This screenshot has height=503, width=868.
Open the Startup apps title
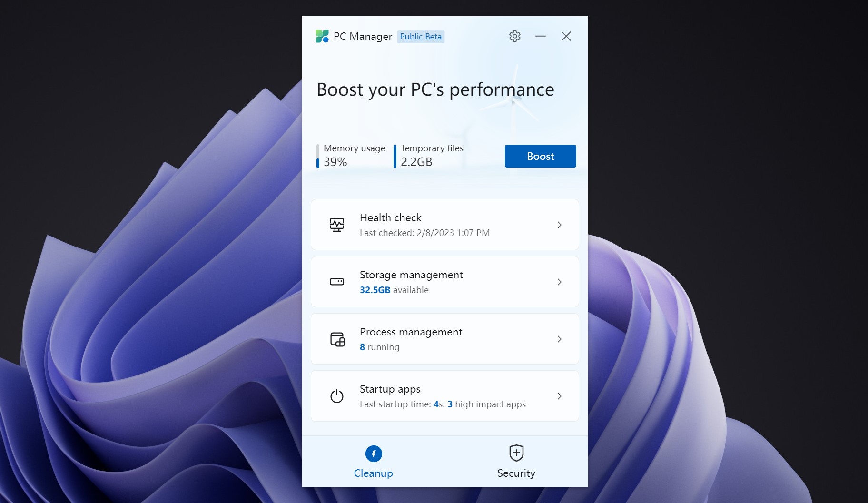click(390, 389)
